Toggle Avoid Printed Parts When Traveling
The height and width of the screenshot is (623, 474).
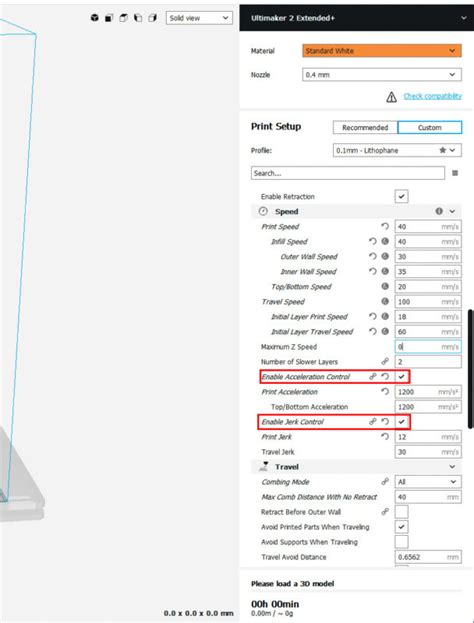coord(401,527)
